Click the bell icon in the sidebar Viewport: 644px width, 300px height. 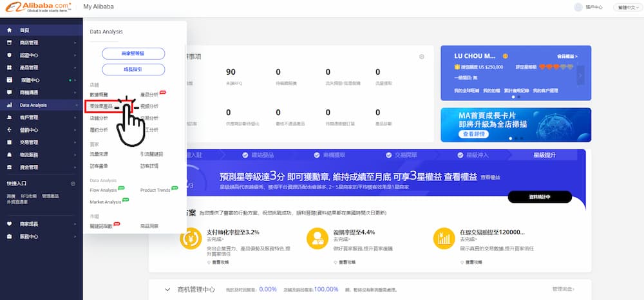tap(10, 155)
